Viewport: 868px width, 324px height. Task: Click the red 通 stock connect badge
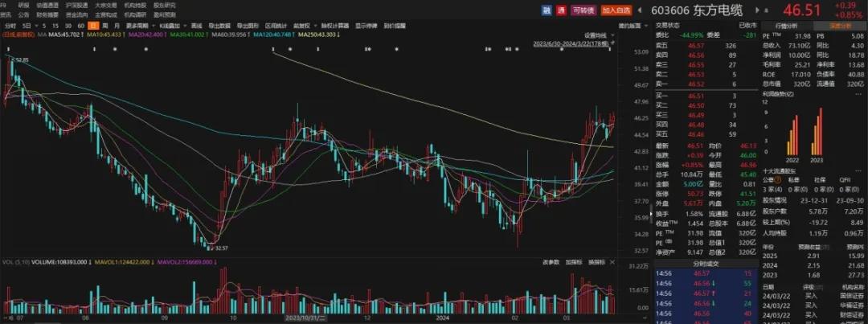[560, 10]
